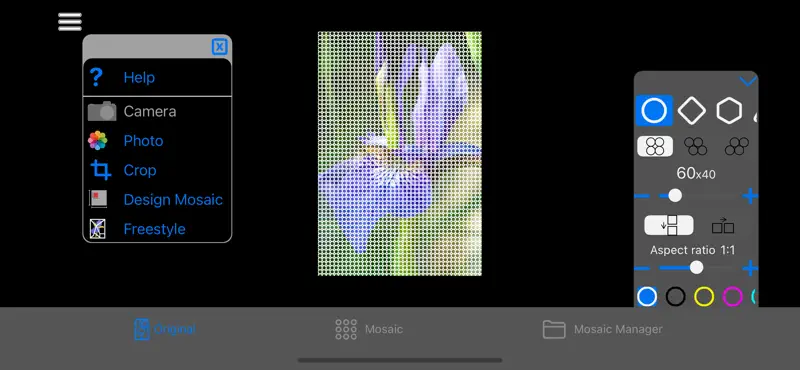Select the diamond tile shape
The width and height of the screenshot is (800, 370).
(x=692, y=111)
